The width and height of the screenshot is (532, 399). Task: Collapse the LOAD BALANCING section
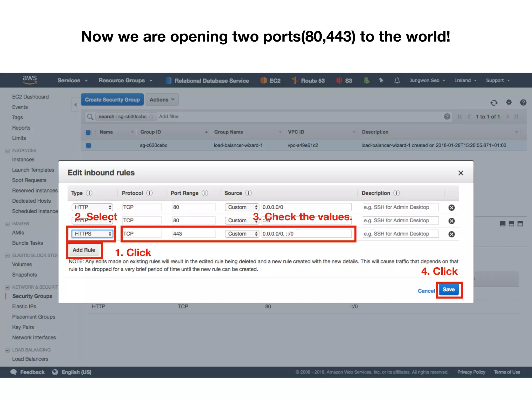click(7, 350)
